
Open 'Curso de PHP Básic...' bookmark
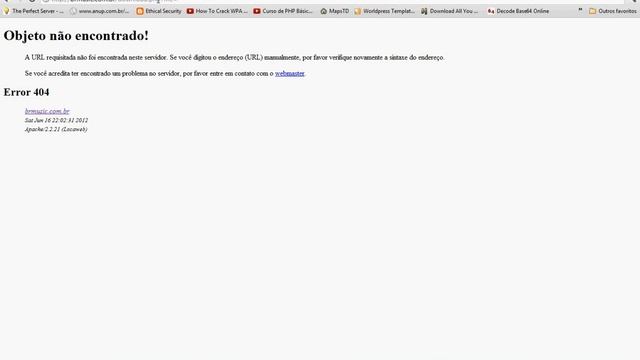point(283,11)
